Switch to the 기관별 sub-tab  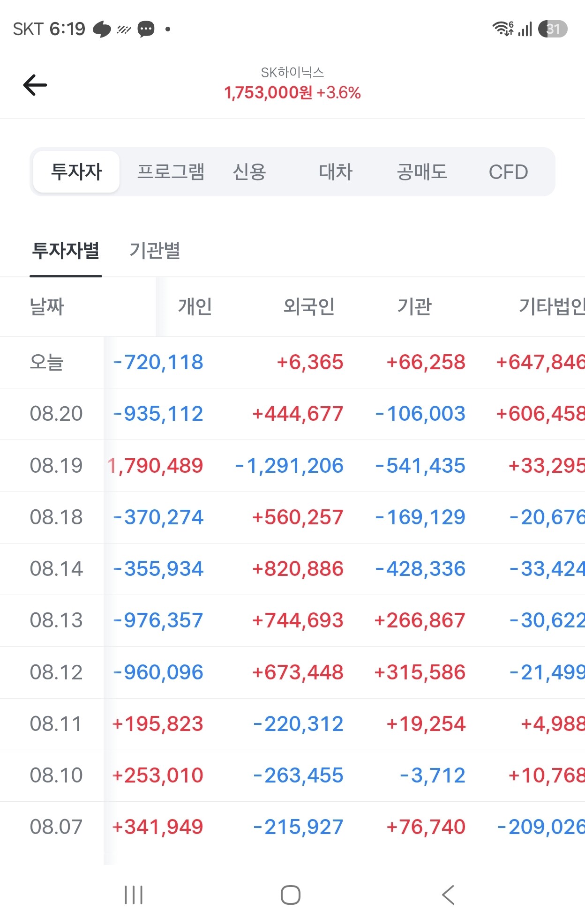[155, 250]
